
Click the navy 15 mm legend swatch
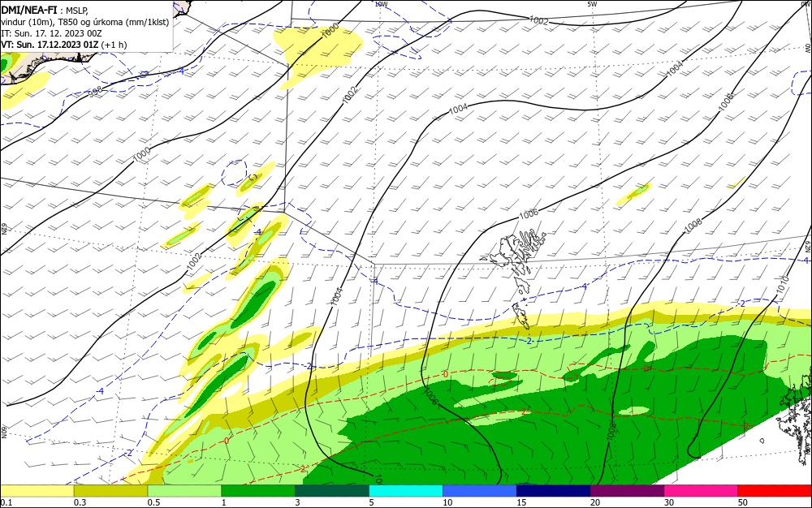[x=554, y=491]
